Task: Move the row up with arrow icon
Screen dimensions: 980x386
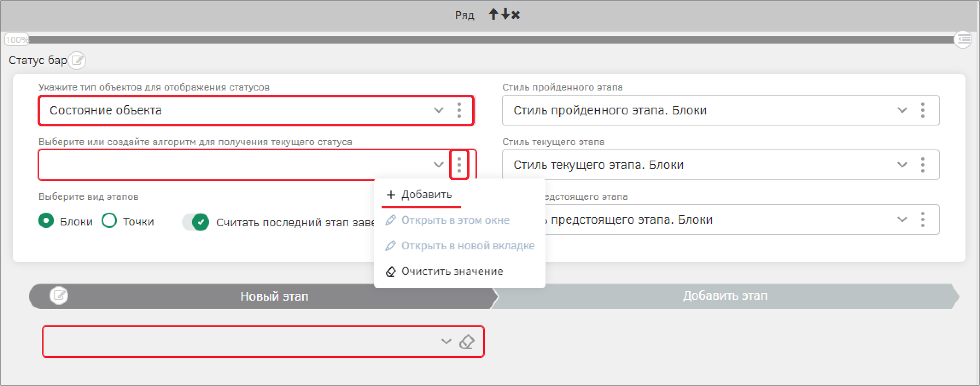Action: [493, 15]
